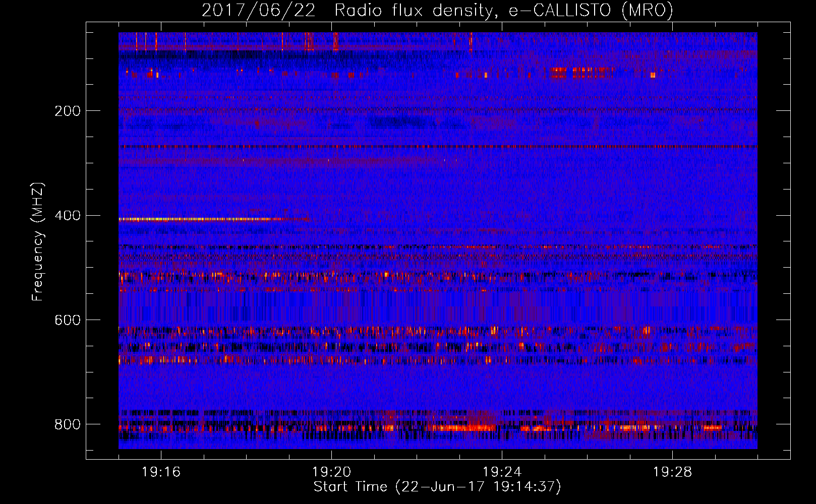The width and height of the screenshot is (816, 504).
Task: Click the 600 frequency axis label
Action: click(x=67, y=321)
